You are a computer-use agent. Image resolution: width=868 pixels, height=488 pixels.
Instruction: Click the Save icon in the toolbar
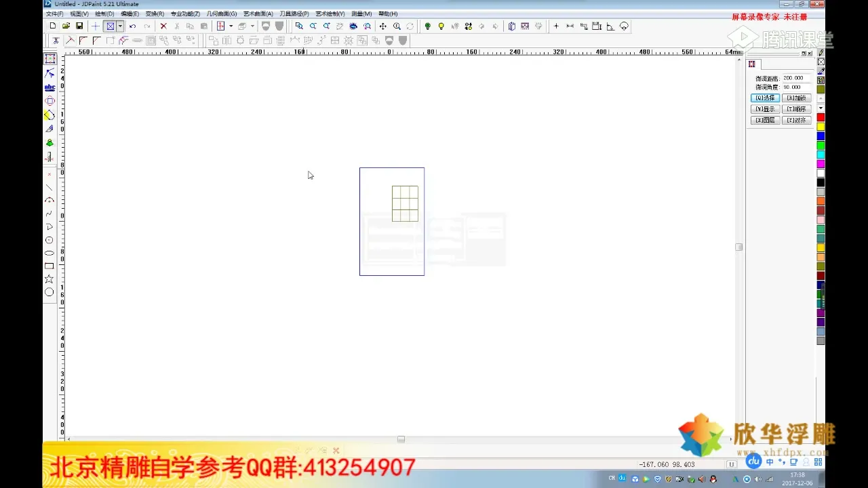[79, 26]
